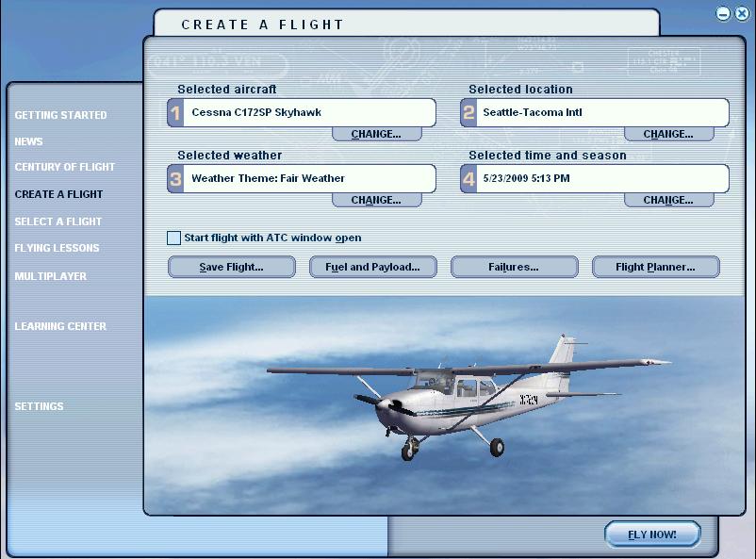Go to Century of Flight
Screen dimensions: 756x559
pyautogui.click(x=65, y=167)
